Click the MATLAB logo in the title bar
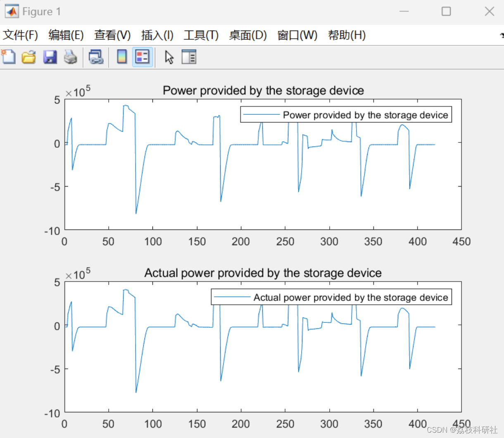 [12, 11]
